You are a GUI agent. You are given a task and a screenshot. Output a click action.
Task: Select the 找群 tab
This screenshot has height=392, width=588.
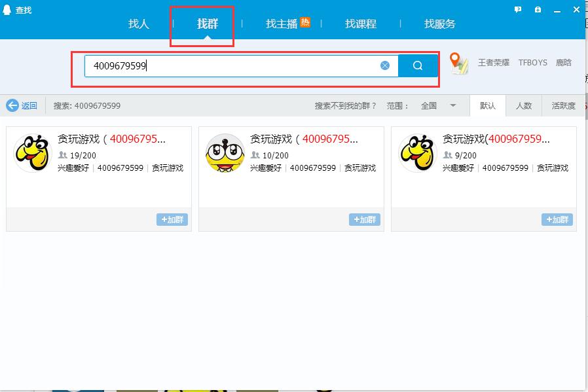click(208, 24)
